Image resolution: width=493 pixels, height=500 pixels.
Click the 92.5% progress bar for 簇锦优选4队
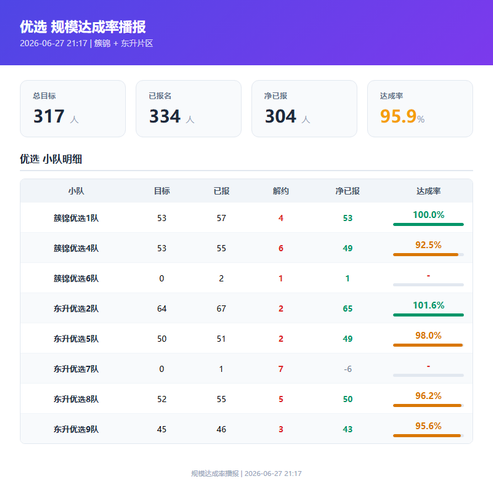point(428,255)
